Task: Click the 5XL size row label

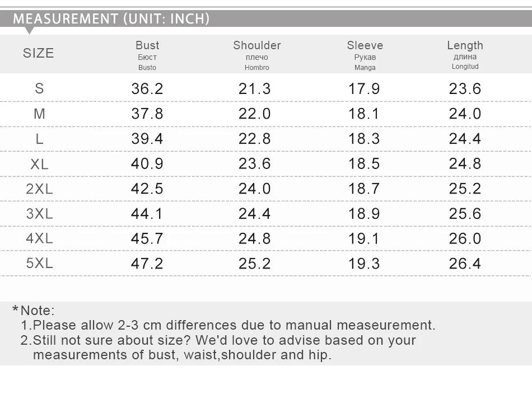Action: pyautogui.click(x=39, y=264)
